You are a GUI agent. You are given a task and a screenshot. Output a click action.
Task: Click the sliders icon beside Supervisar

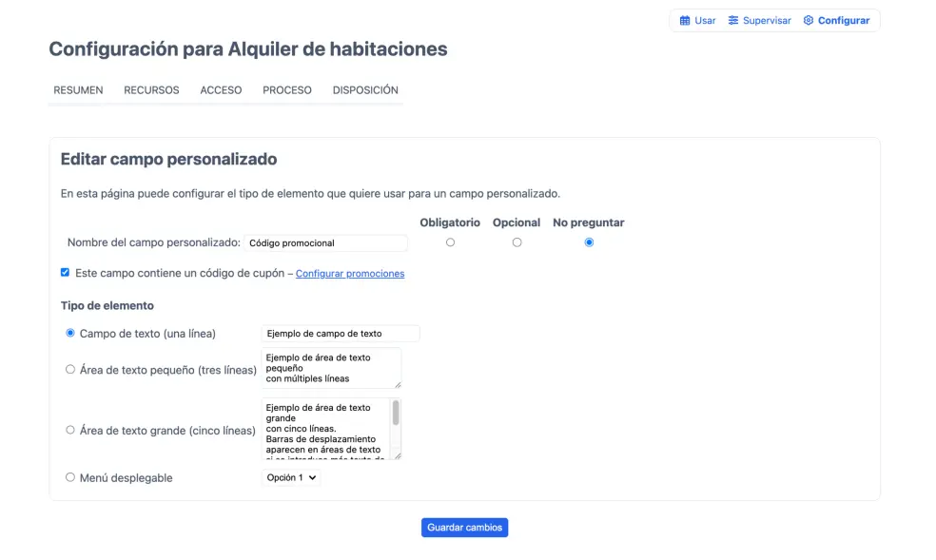733,21
